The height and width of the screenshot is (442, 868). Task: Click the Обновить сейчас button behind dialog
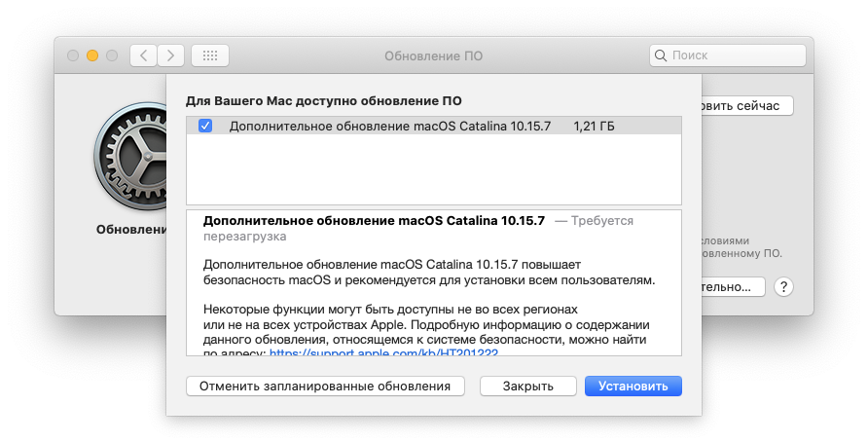pos(747,106)
